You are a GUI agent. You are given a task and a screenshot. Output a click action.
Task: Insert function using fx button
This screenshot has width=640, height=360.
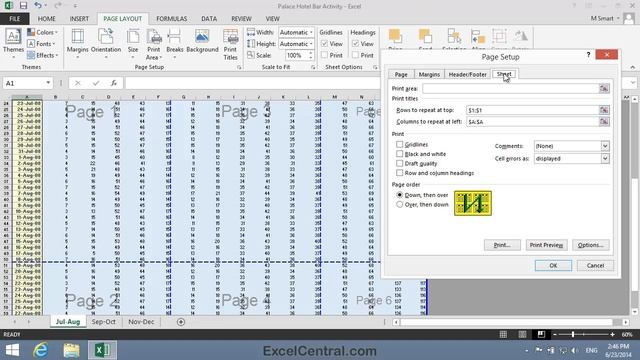pyautogui.click(x=114, y=83)
